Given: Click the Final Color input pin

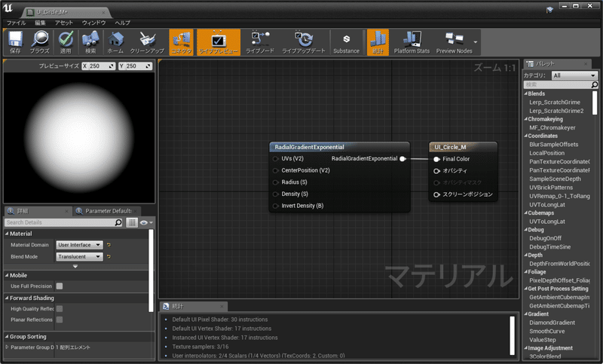Looking at the screenshot, I should (436, 159).
